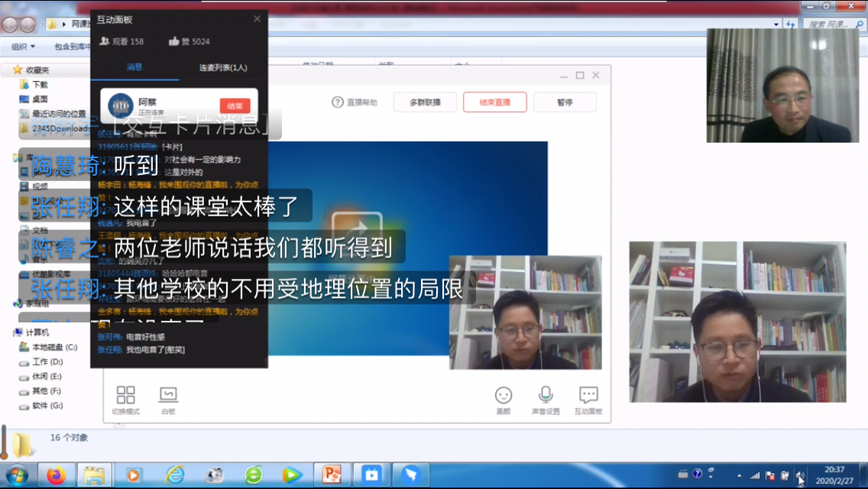The image size is (868, 489).
Task: Click Explorer forward navigation arrow
Action: (28, 24)
